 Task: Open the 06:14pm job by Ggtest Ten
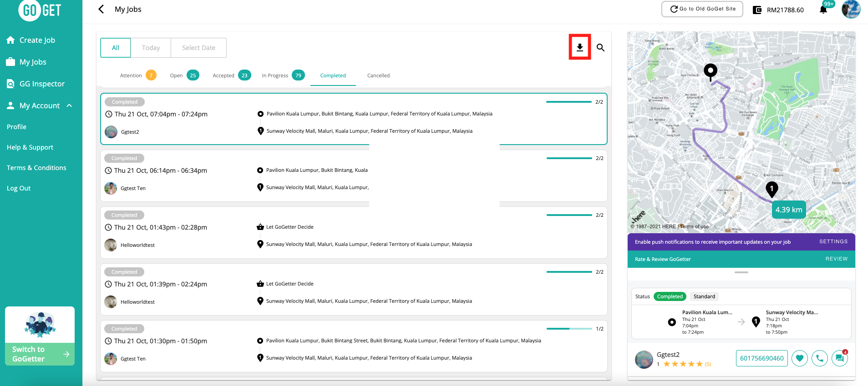pyautogui.click(x=354, y=176)
